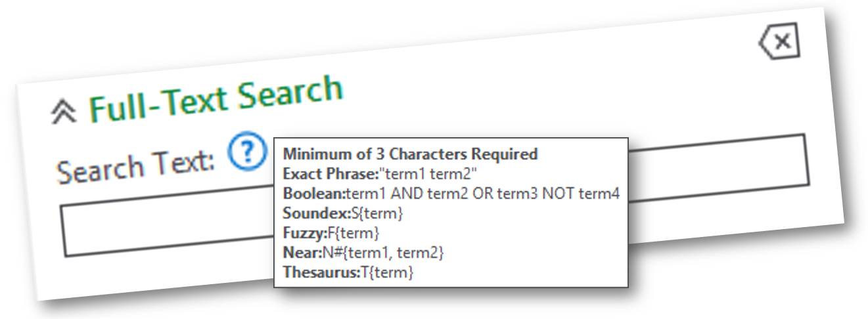Click the T{term} syntax example
The image size is (868, 319).
387,272
